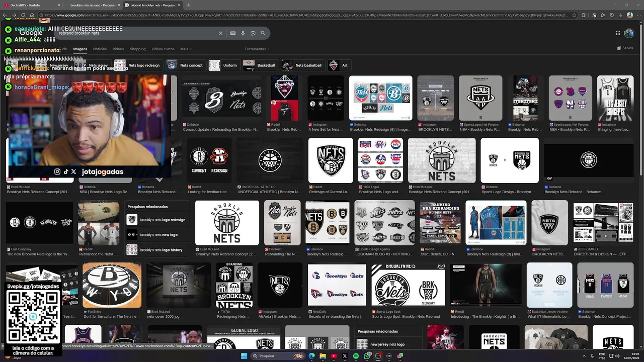644x362 pixels.
Task: Open Sports Logo Spot Nets Rebrand image
Action: click(x=408, y=285)
